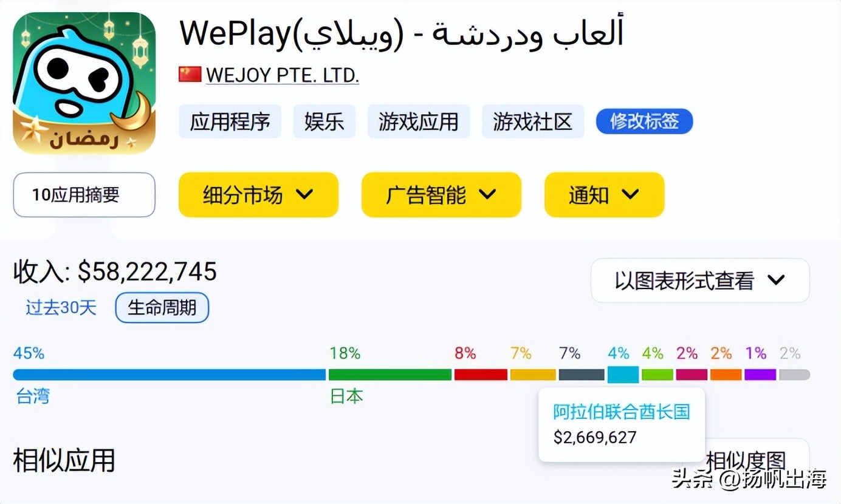Screen dimensions: 841x504
Task: Expand the 广告智能 dropdown
Action: point(441,195)
